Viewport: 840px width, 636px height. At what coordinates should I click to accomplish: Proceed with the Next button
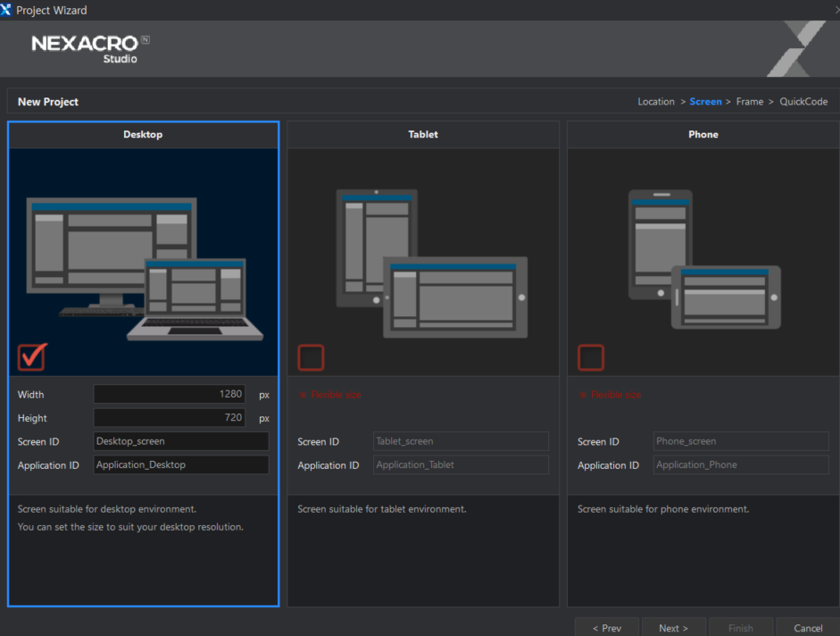[x=674, y=627]
